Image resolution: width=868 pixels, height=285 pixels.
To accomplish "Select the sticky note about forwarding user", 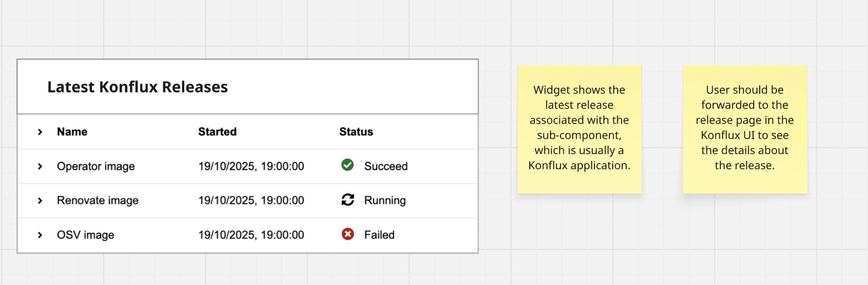I will tap(745, 129).
